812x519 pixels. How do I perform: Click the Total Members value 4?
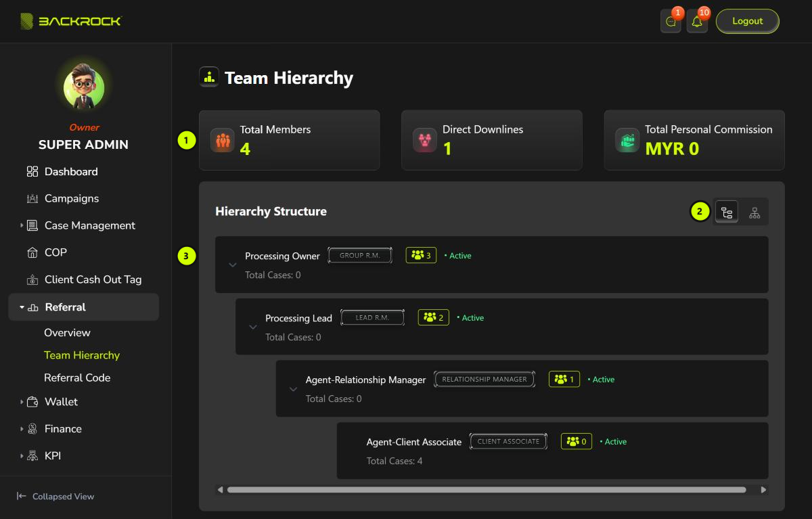tap(245, 149)
